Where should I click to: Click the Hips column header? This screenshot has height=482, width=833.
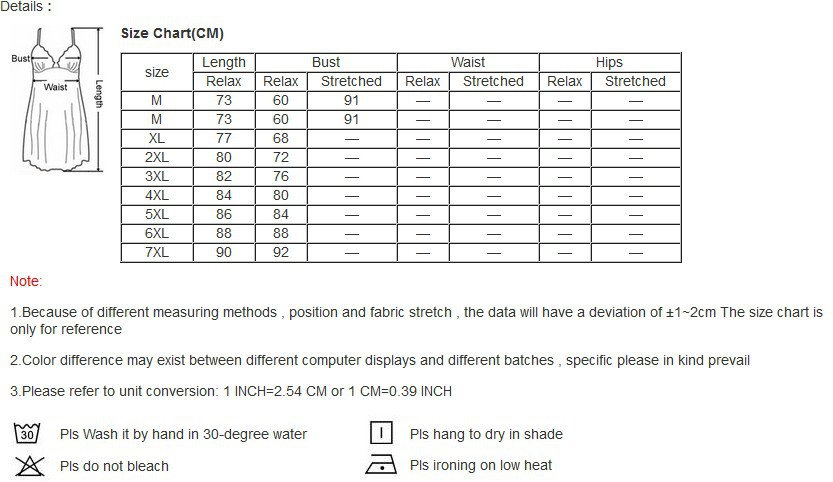pos(609,62)
